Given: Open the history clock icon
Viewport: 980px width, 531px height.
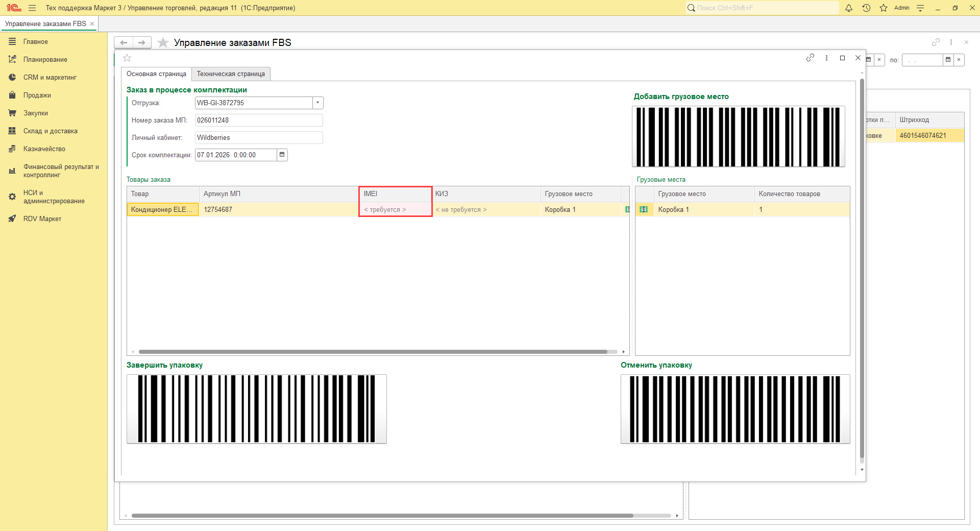Looking at the screenshot, I should point(866,8).
